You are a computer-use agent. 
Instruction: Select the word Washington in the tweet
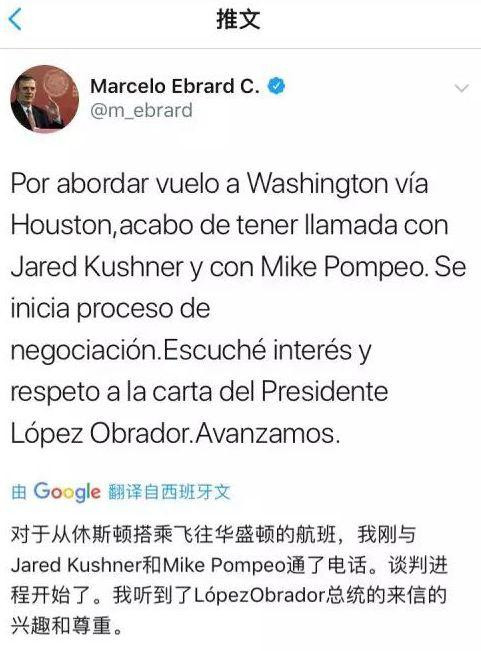pos(317,183)
